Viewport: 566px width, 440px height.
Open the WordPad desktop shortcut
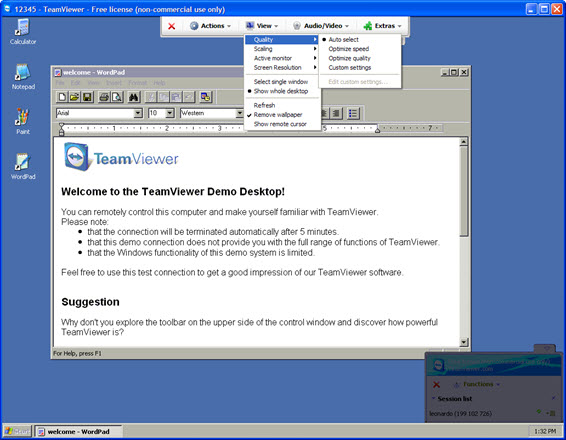(23, 166)
